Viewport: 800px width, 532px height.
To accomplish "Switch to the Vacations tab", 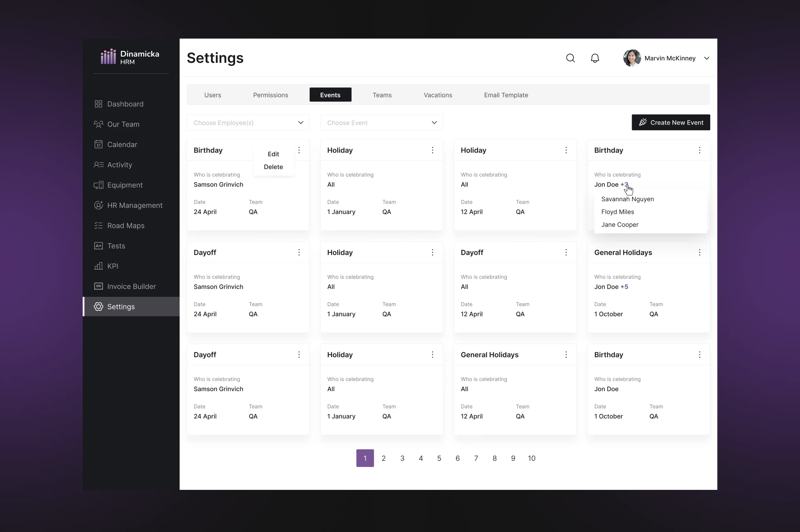I will tap(438, 95).
